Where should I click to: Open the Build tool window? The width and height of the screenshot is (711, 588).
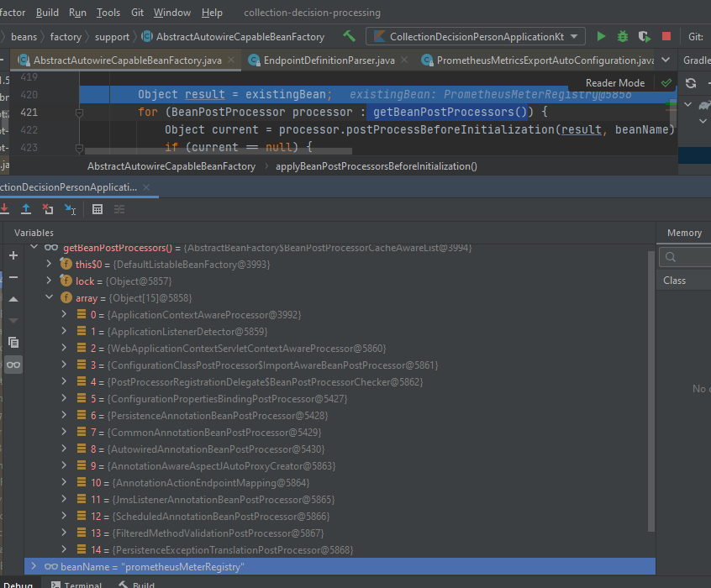(136, 584)
